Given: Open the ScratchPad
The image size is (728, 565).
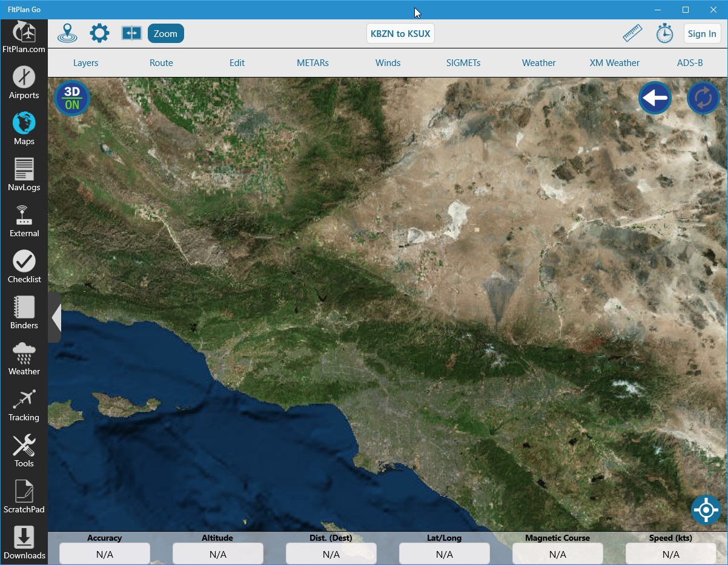Looking at the screenshot, I should click(24, 497).
